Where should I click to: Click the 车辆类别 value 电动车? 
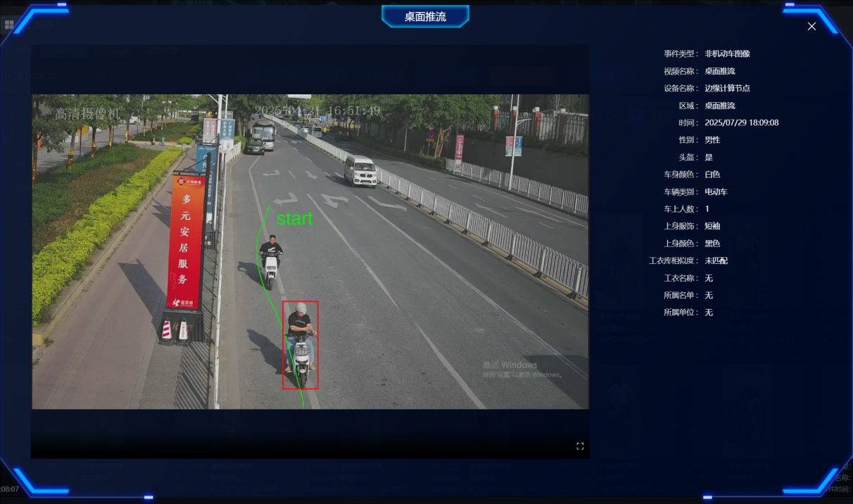[716, 191]
